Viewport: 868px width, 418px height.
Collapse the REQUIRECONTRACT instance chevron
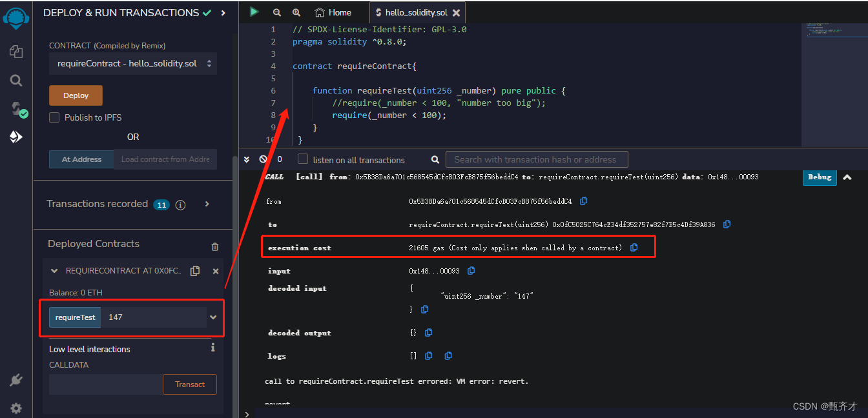(x=54, y=271)
